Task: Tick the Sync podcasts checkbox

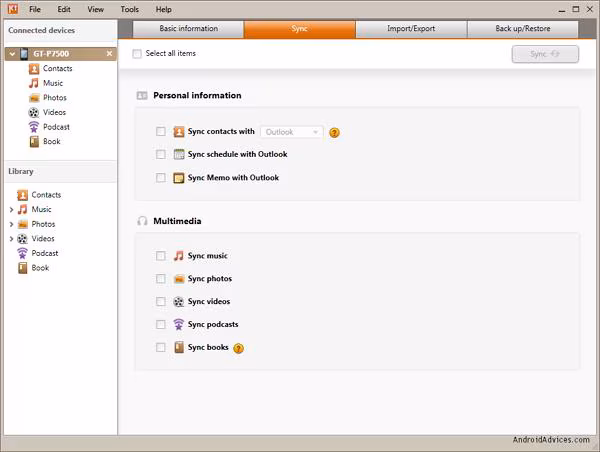Action: (x=161, y=325)
